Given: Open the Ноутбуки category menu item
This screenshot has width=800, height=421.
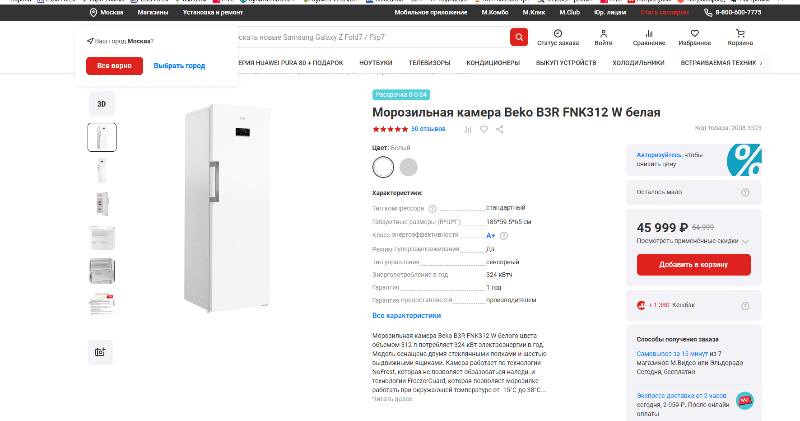Looking at the screenshot, I should coord(376,63).
